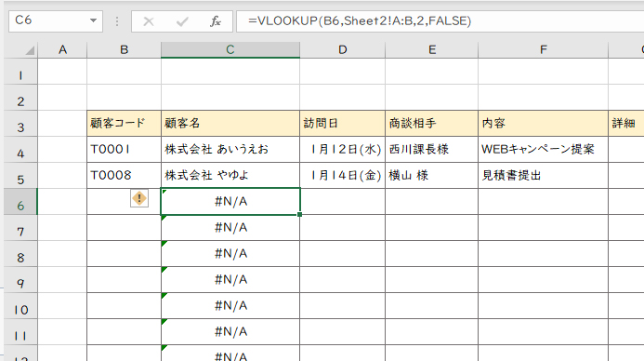
Task: Select cell 西川課長様
Action: (x=432, y=149)
